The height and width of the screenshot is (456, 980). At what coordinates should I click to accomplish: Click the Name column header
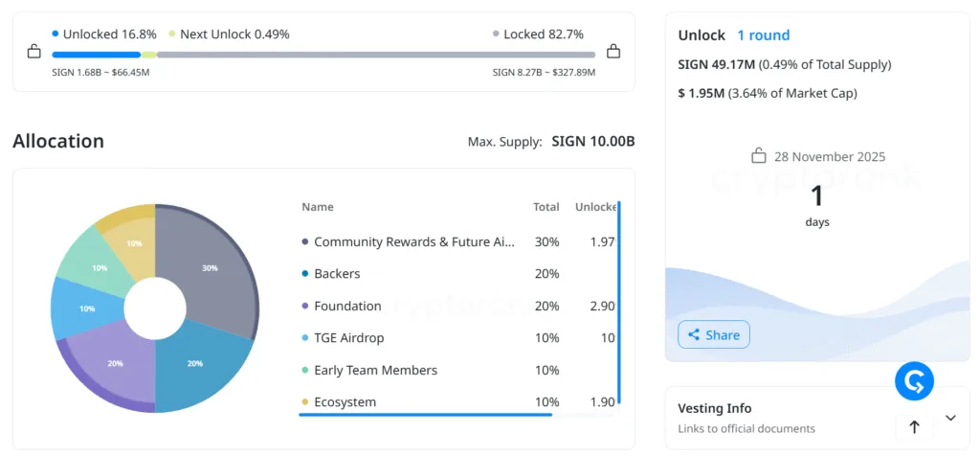point(318,207)
